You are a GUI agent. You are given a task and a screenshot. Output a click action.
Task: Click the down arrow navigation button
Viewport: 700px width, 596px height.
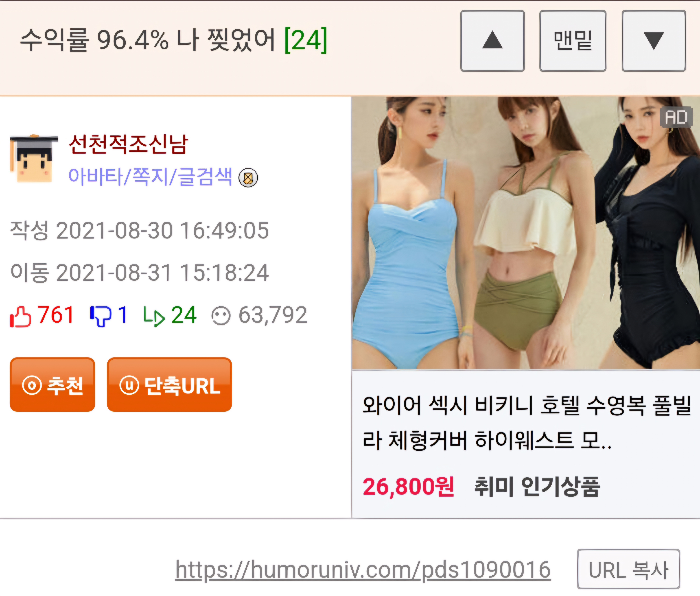pos(654,41)
